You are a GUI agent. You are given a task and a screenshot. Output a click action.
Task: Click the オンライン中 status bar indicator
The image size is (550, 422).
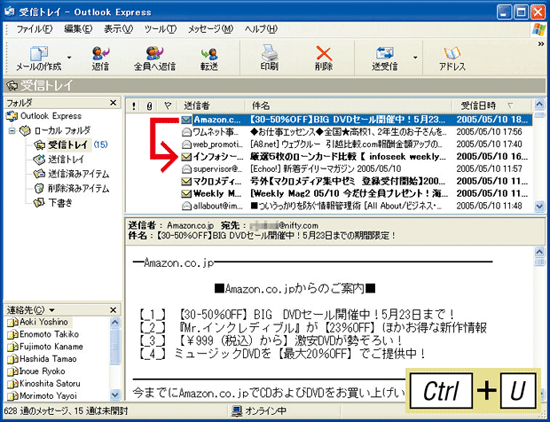[259, 411]
